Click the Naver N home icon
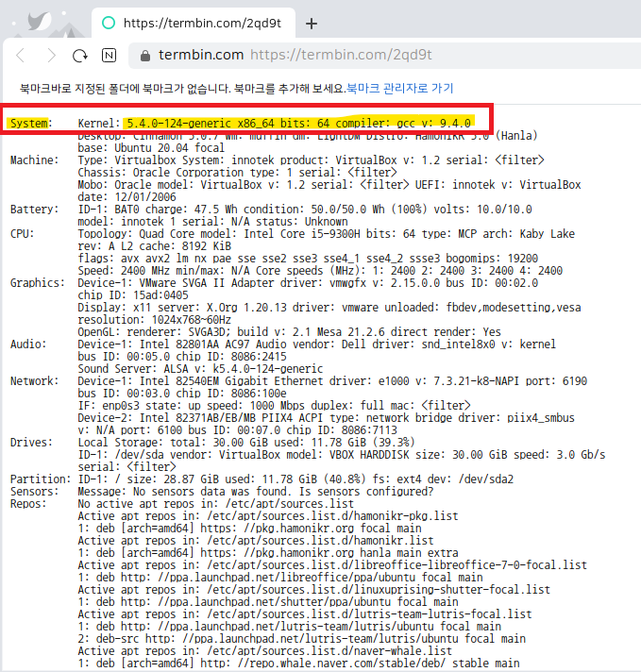The height and width of the screenshot is (672, 641). coord(109,56)
